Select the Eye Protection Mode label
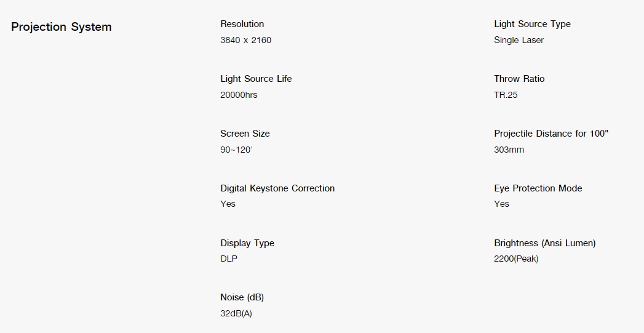The height and width of the screenshot is (333, 644). (538, 188)
